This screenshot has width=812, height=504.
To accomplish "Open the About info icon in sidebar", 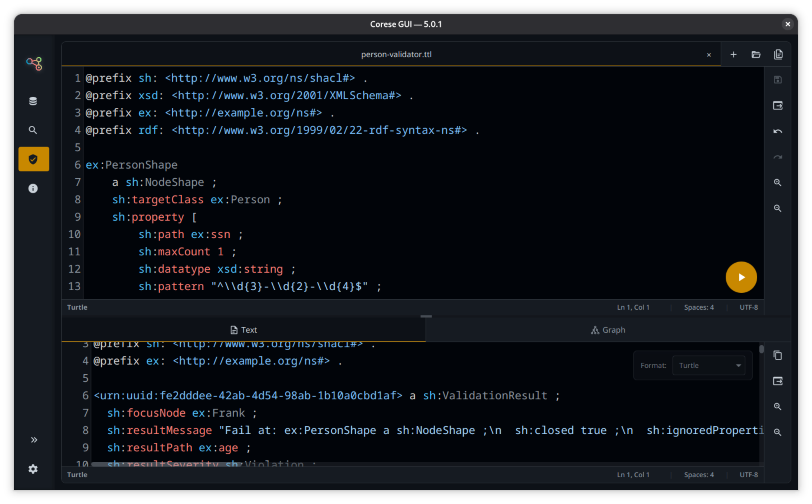I will coord(33,188).
